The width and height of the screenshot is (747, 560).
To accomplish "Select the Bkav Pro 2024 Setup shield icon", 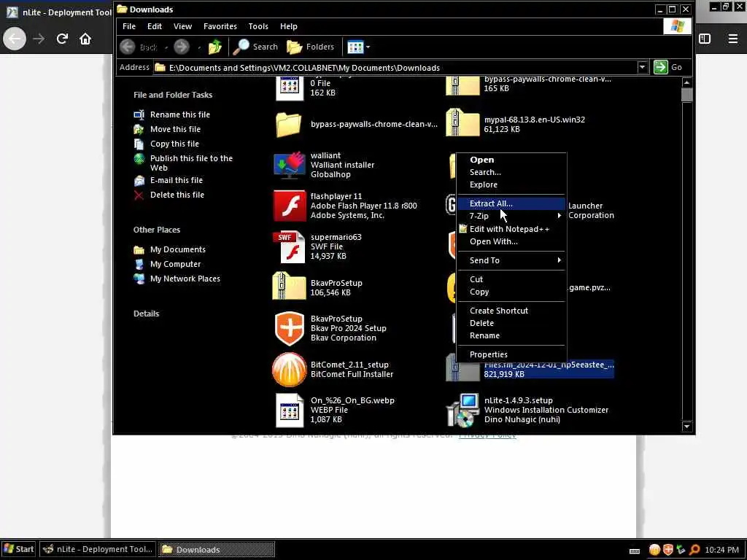I will (289, 329).
